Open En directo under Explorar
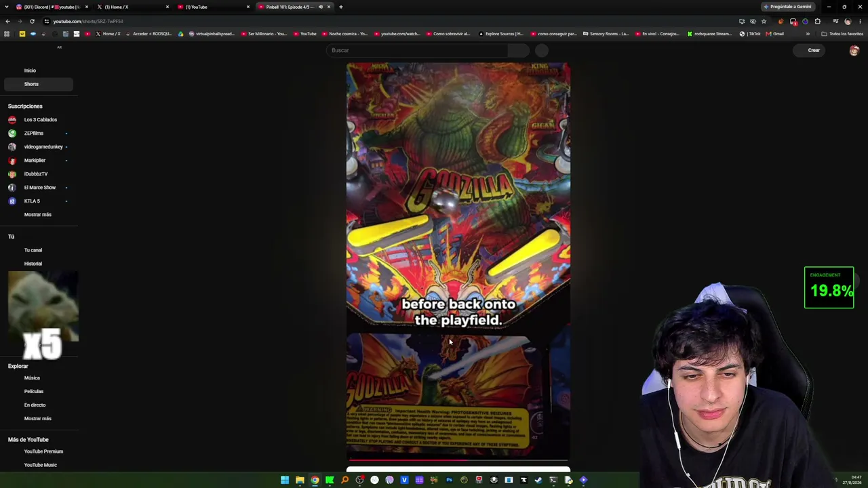Screen dimensions: 868x488 35,405
